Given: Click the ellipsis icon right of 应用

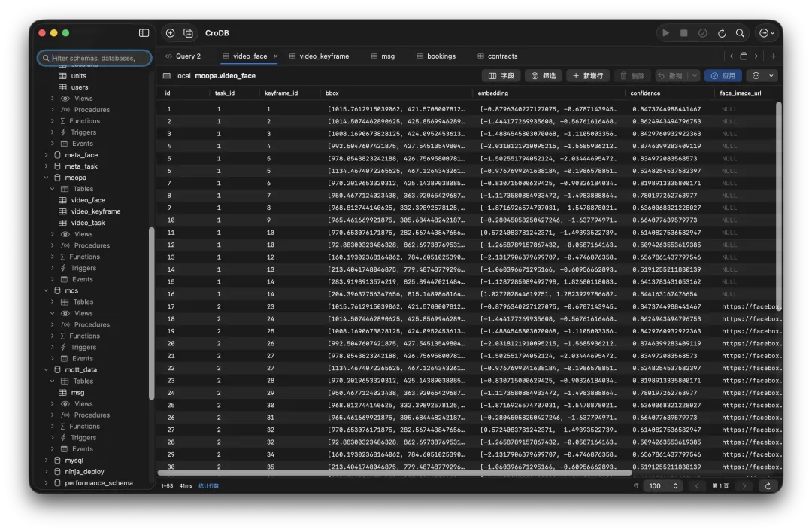Looking at the screenshot, I should pos(756,76).
